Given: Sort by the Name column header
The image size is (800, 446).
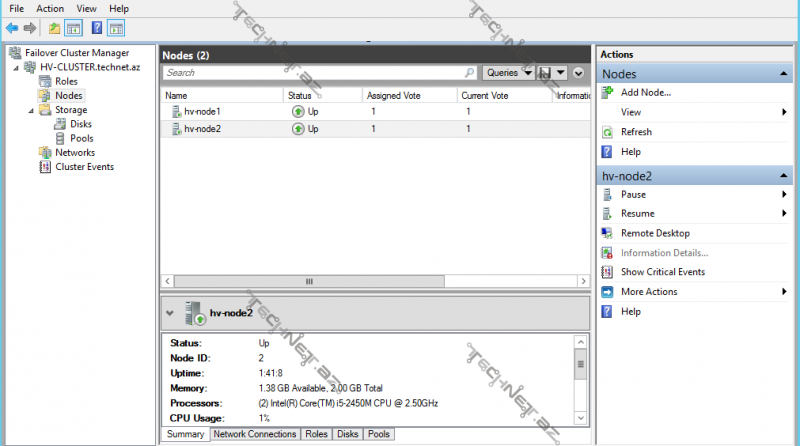Looking at the screenshot, I should tap(222, 95).
